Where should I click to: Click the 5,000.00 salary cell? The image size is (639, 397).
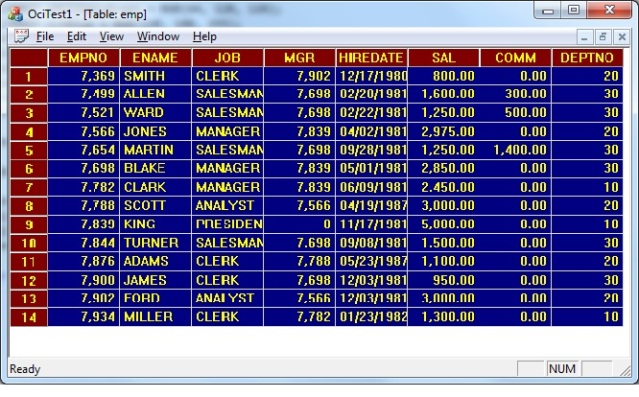(x=443, y=224)
